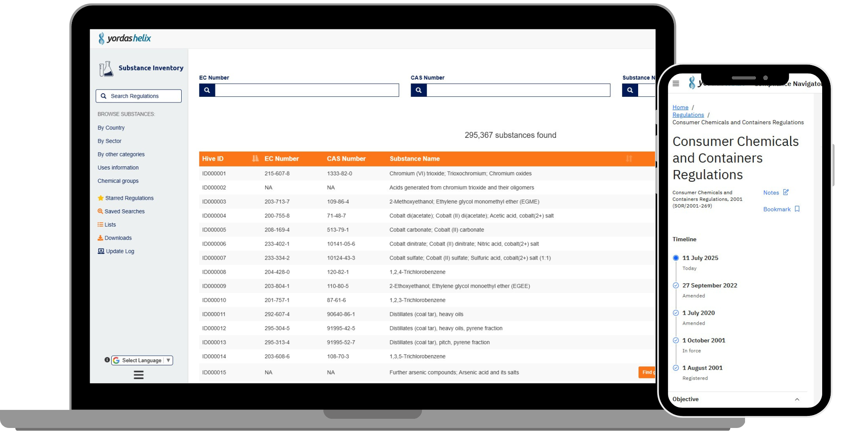Click the CAS Number search magnifier icon

coord(418,90)
